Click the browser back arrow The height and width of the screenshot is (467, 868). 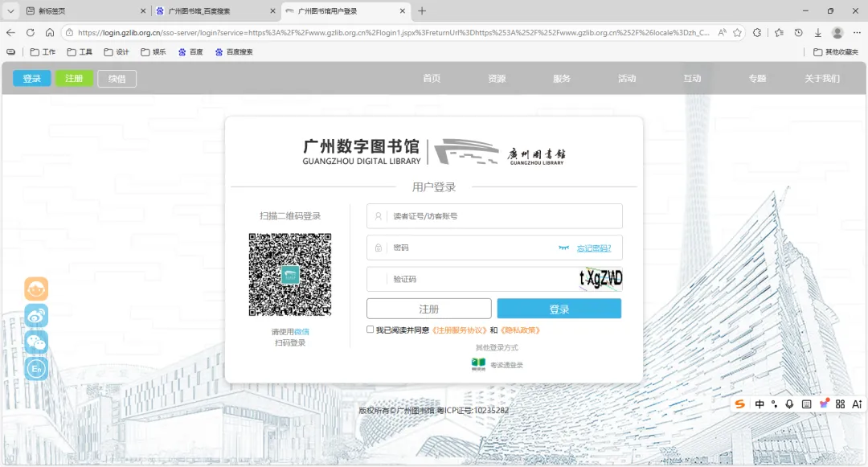click(x=10, y=33)
